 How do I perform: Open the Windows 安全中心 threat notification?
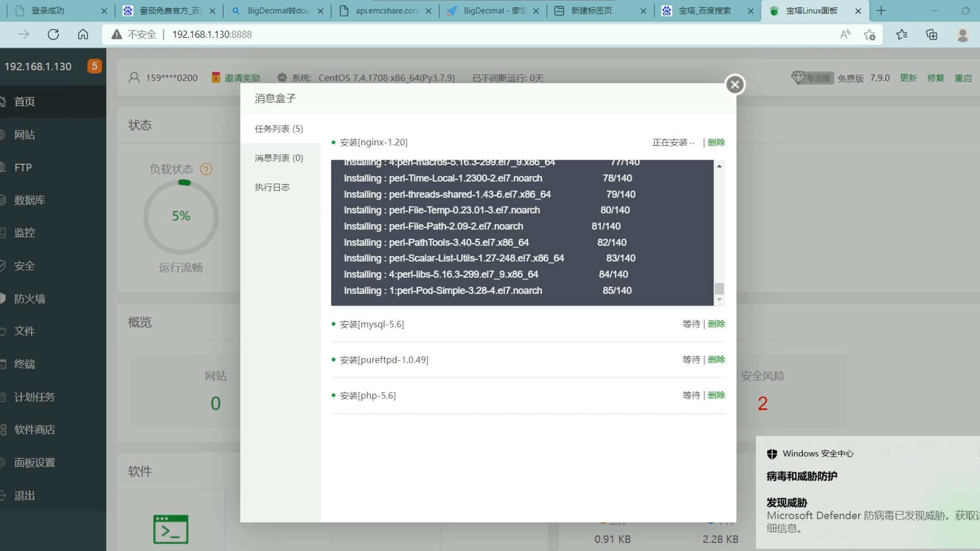pos(868,492)
